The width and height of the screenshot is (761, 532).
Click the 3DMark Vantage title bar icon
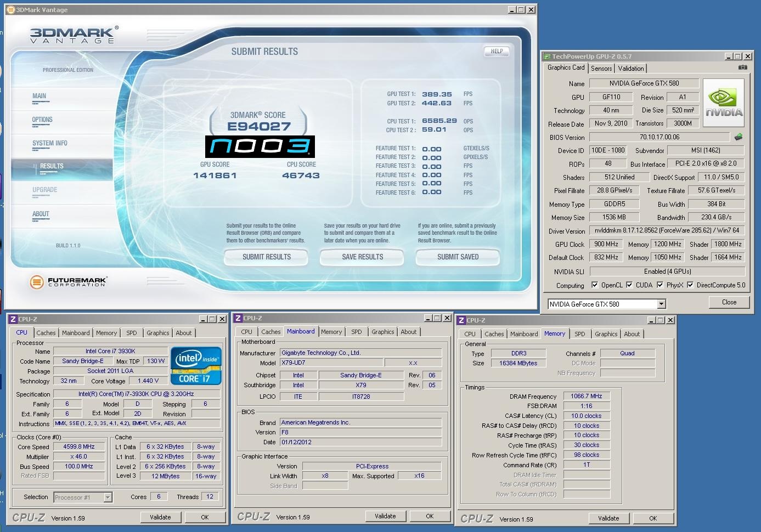10,10
